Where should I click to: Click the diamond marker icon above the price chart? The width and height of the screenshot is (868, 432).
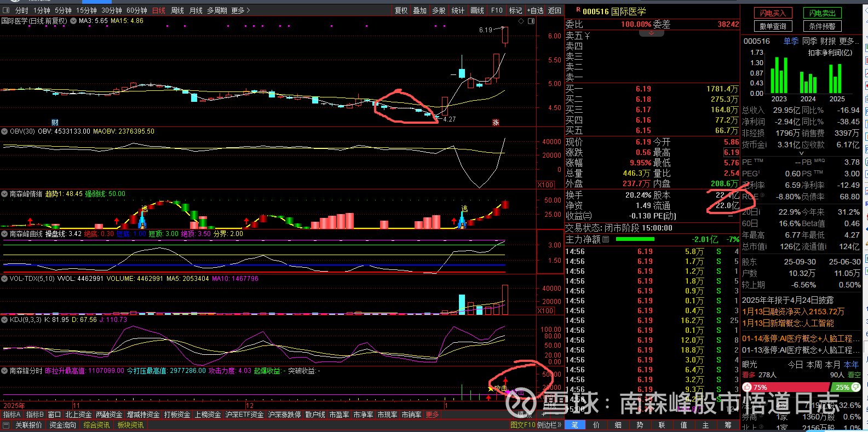[521, 21]
